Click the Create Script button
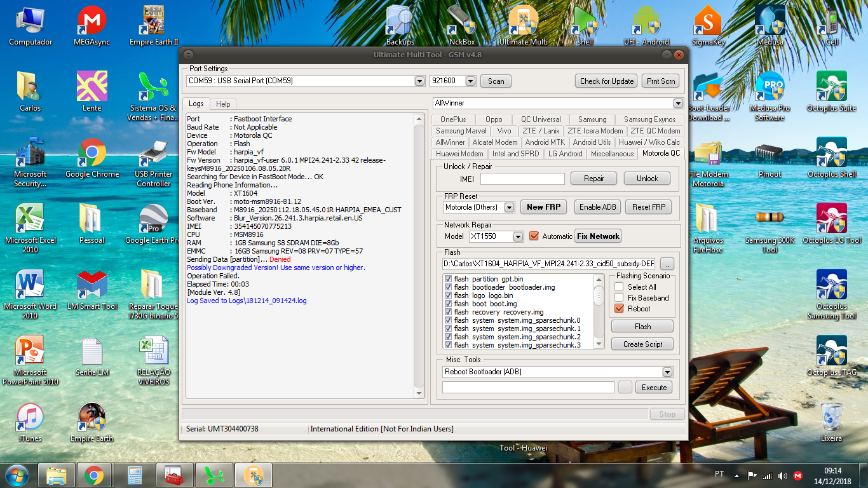The width and height of the screenshot is (868, 488). [642, 344]
